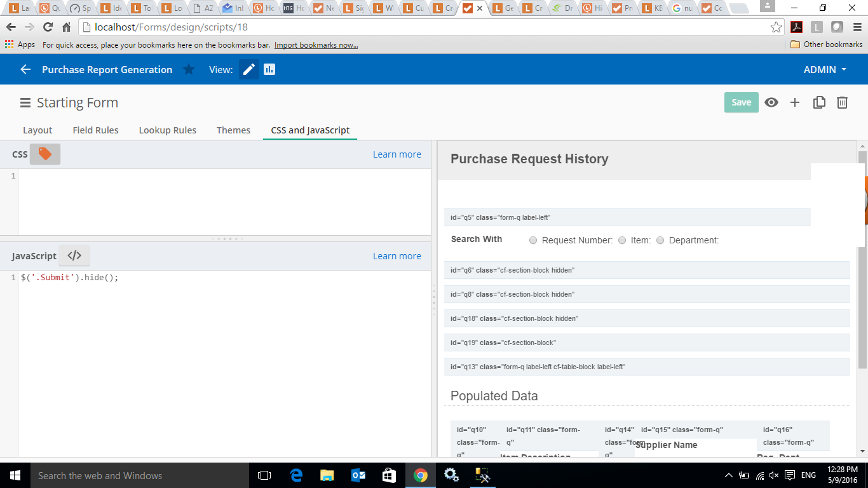Click the CSS orange tag icon
The image size is (868, 488).
[x=45, y=154]
